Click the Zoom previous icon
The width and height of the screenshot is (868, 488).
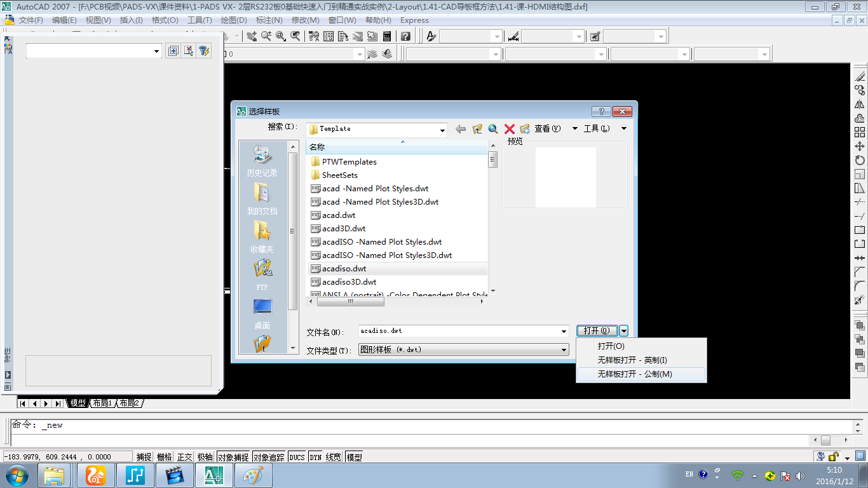tap(295, 37)
